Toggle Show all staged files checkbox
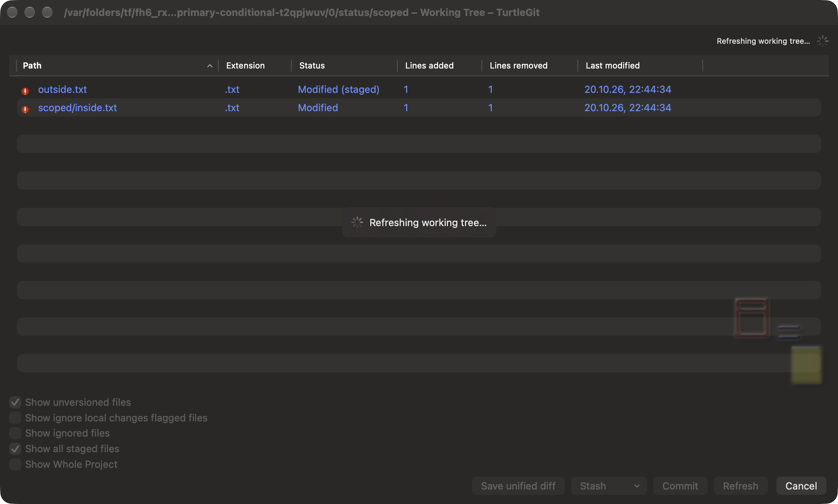Screen dimensions: 838x504 click(15, 448)
